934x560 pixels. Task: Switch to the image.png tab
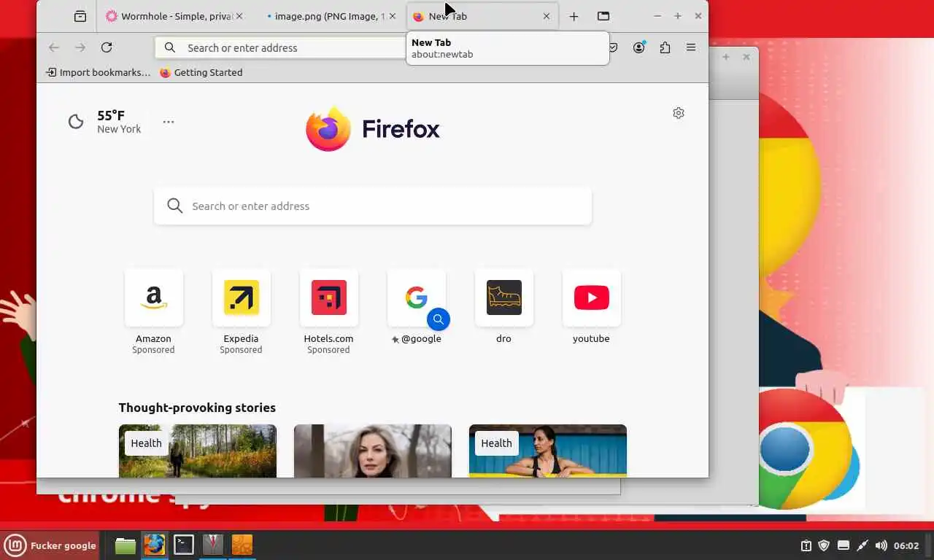tap(330, 16)
